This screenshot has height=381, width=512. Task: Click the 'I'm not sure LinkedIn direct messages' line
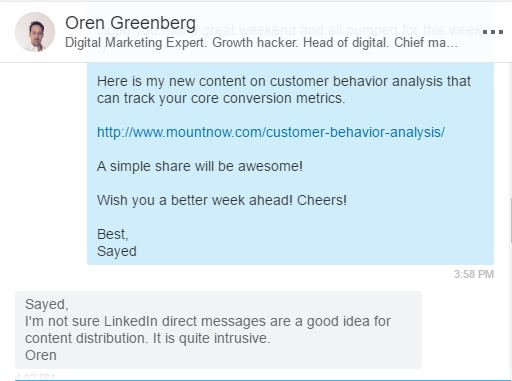208,321
